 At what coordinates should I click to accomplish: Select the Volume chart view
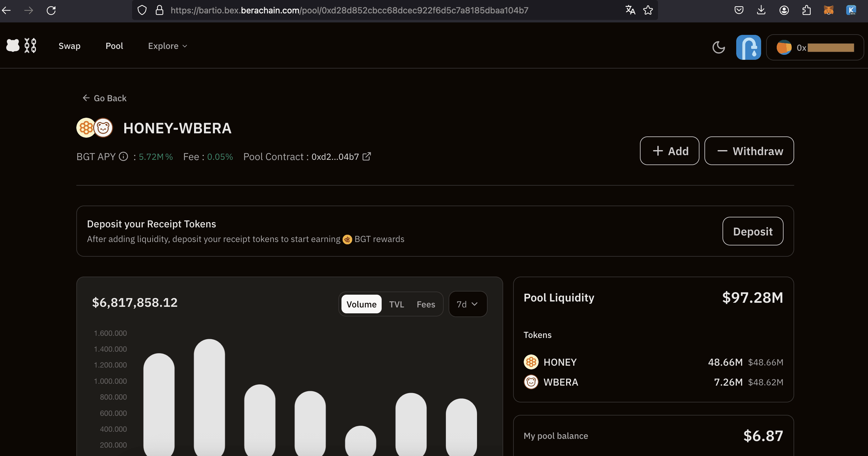pyautogui.click(x=361, y=304)
